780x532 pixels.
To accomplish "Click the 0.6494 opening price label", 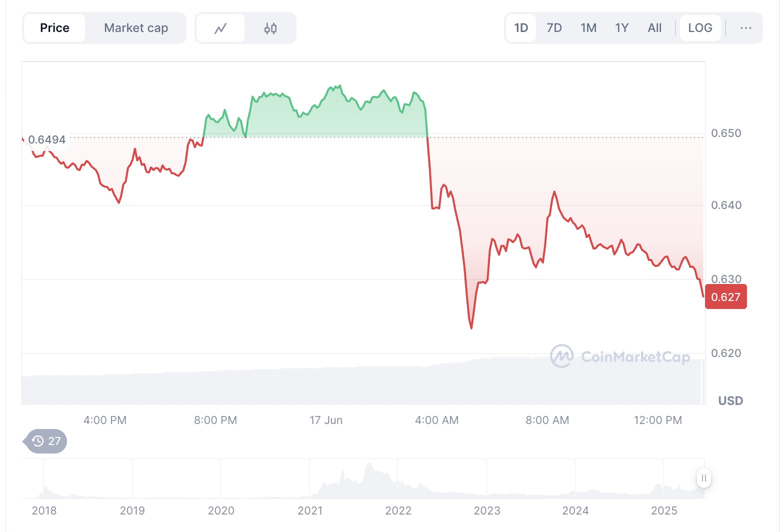I will [46, 140].
